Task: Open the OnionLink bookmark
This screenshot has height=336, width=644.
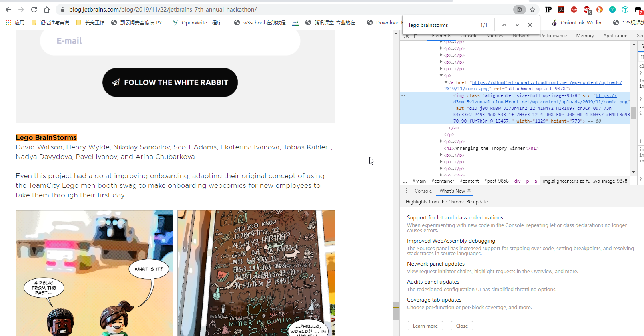Action: [x=578, y=22]
